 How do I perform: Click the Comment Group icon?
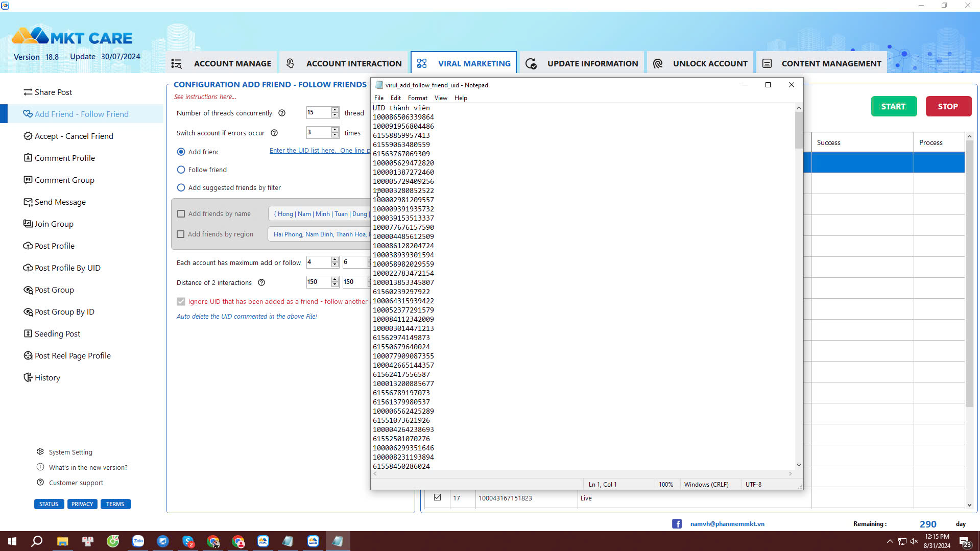click(28, 180)
